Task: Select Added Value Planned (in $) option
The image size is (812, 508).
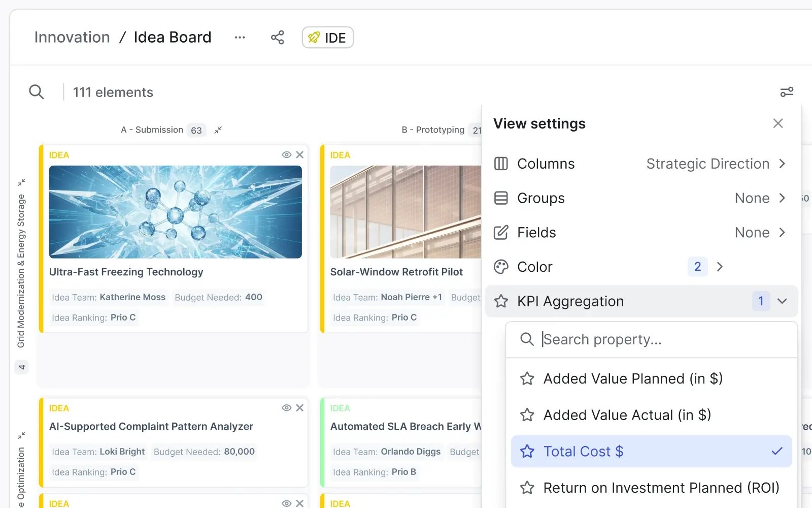Action: 652,378
